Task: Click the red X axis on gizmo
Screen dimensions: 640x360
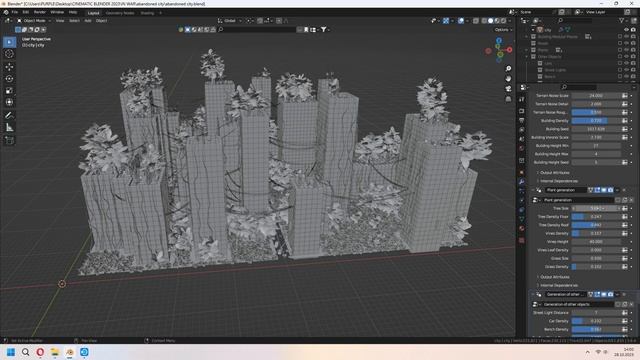Action: click(509, 50)
